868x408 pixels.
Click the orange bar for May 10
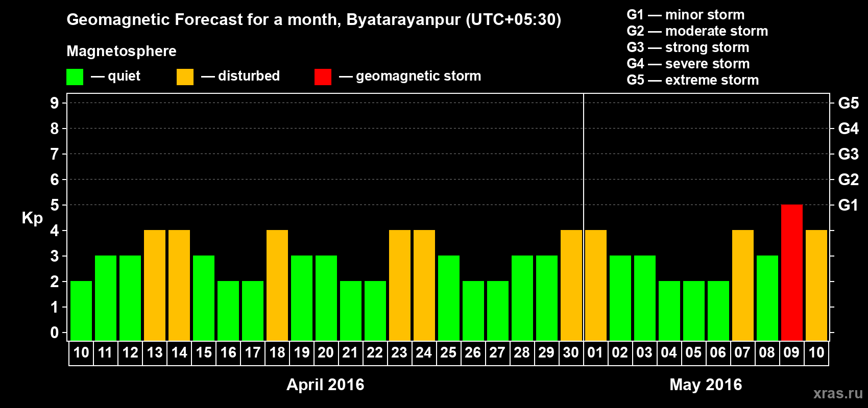coord(816,285)
